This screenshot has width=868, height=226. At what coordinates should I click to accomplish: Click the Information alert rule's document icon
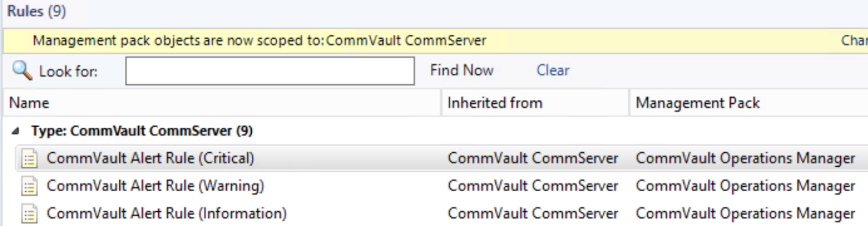29,214
